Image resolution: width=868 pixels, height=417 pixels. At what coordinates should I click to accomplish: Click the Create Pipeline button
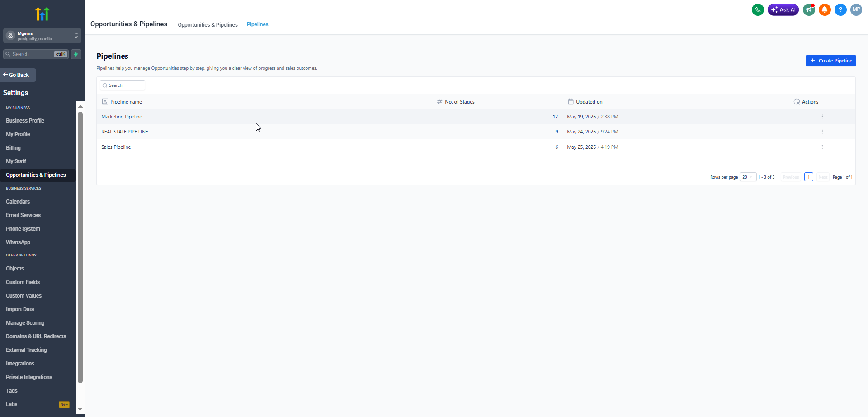click(x=830, y=61)
